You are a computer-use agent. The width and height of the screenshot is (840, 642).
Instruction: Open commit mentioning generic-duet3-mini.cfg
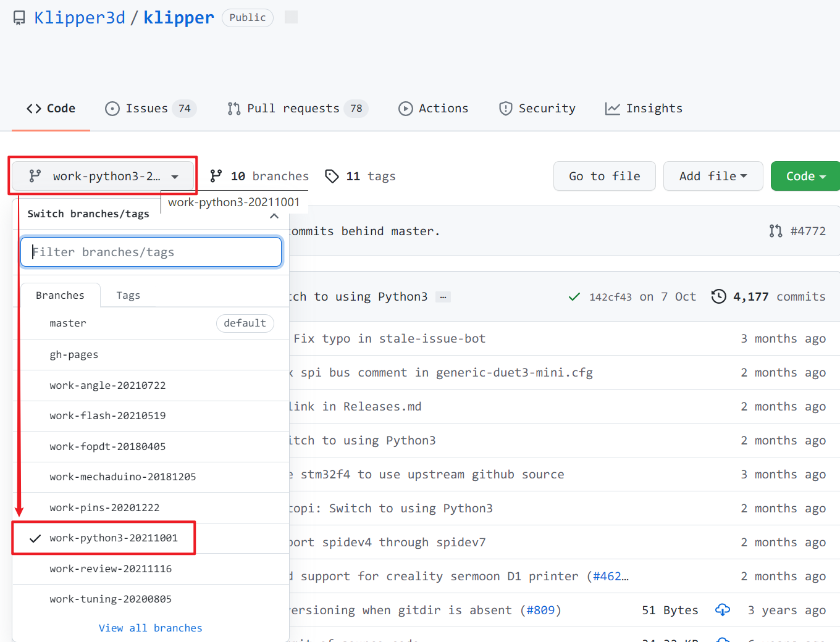coord(441,372)
